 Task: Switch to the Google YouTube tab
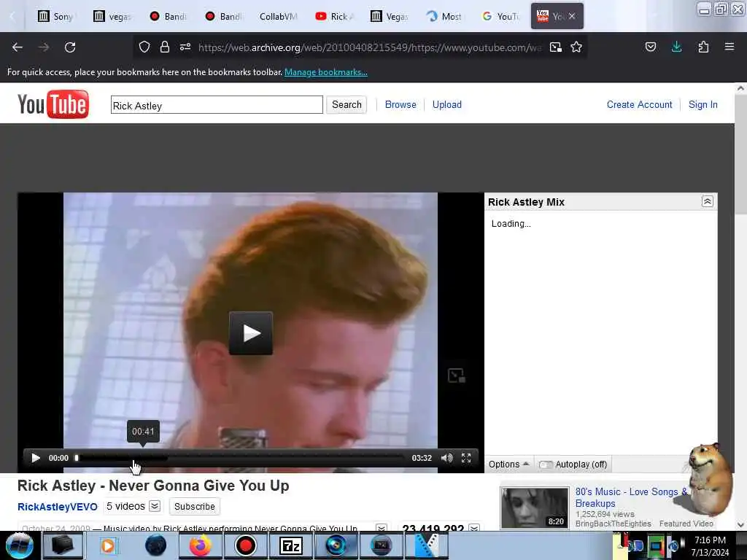coord(500,16)
